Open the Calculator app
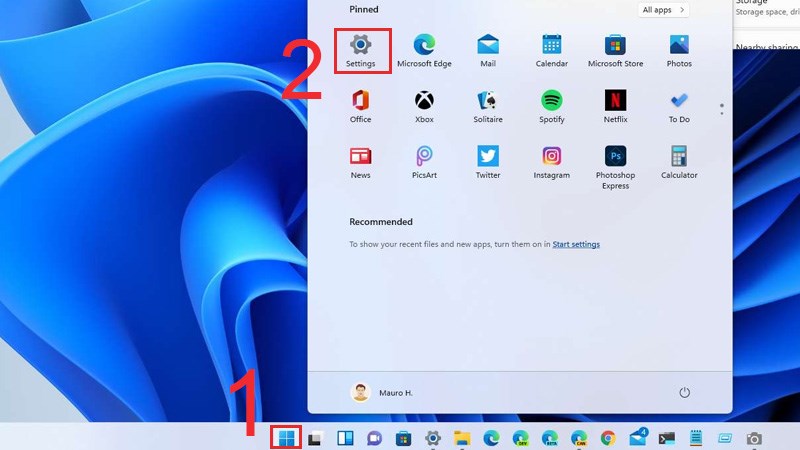The image size is (800, 450). [679, 163]
